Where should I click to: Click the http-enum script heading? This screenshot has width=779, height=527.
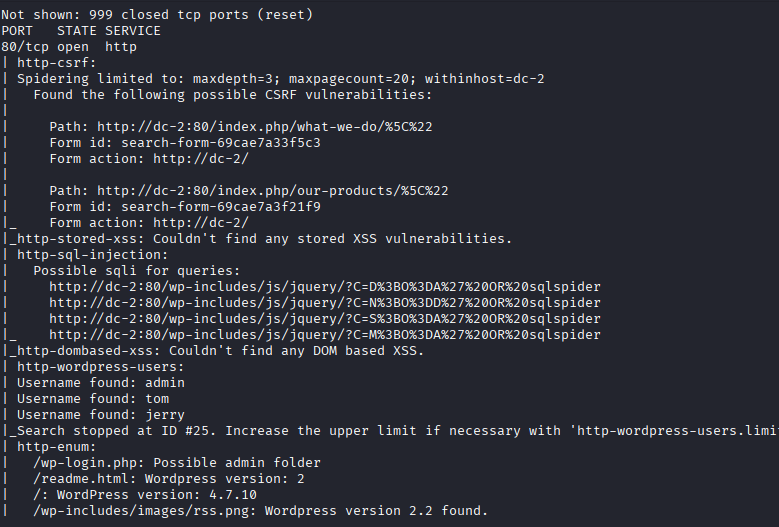click(x=56, y=447)
